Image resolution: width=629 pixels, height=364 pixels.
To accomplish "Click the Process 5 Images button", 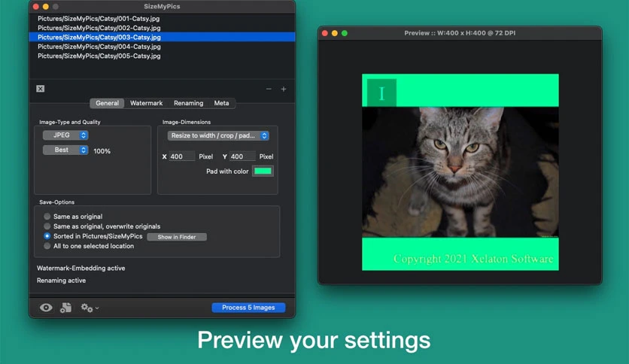I will tap(248, 308).
